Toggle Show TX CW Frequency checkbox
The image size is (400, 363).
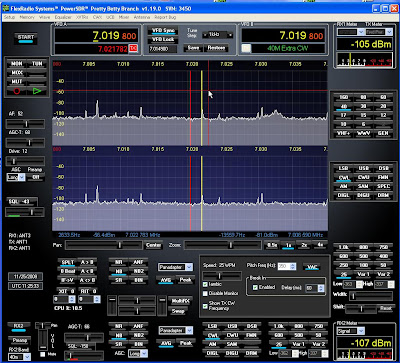[x=206, y=306]
